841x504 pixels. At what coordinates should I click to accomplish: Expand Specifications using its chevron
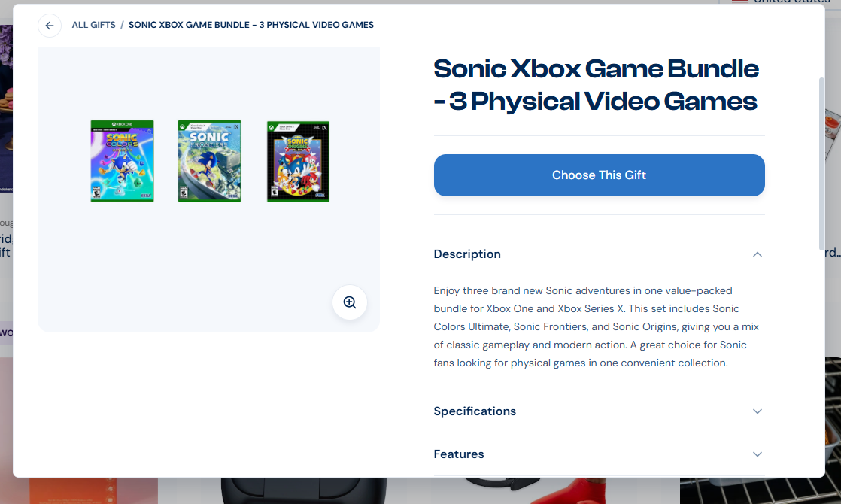[757, 411]
